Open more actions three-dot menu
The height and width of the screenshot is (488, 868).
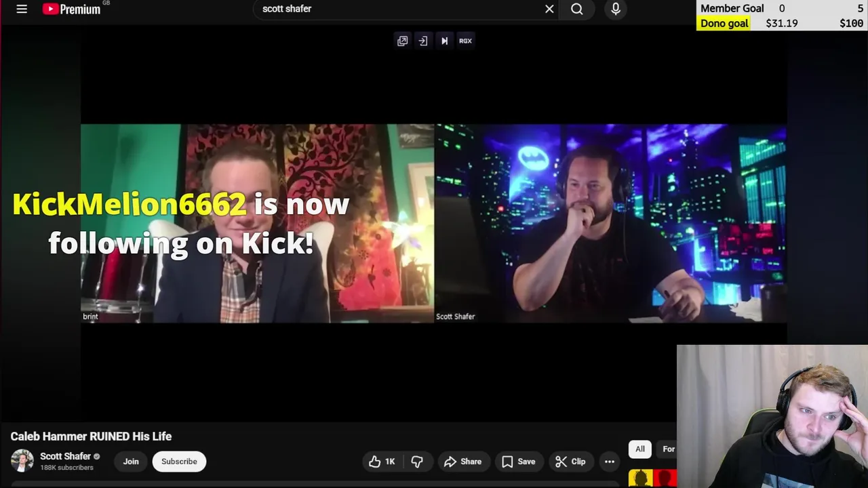point(610,462)
